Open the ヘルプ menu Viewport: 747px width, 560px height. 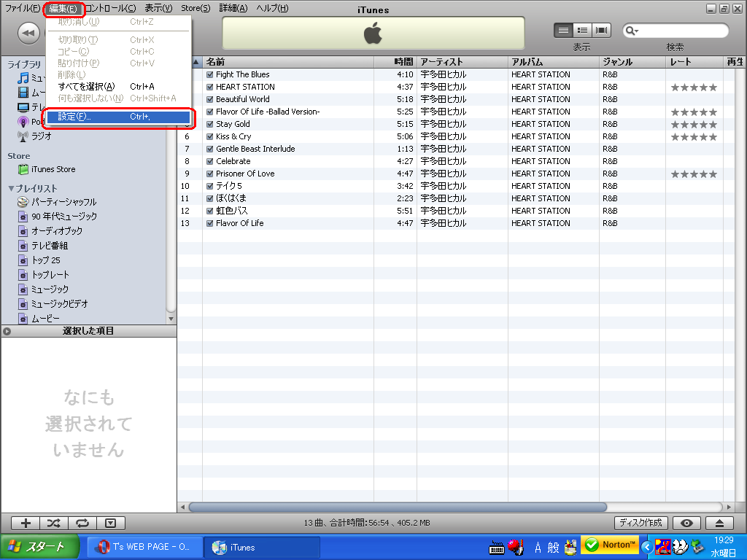(x=273, y=9)
